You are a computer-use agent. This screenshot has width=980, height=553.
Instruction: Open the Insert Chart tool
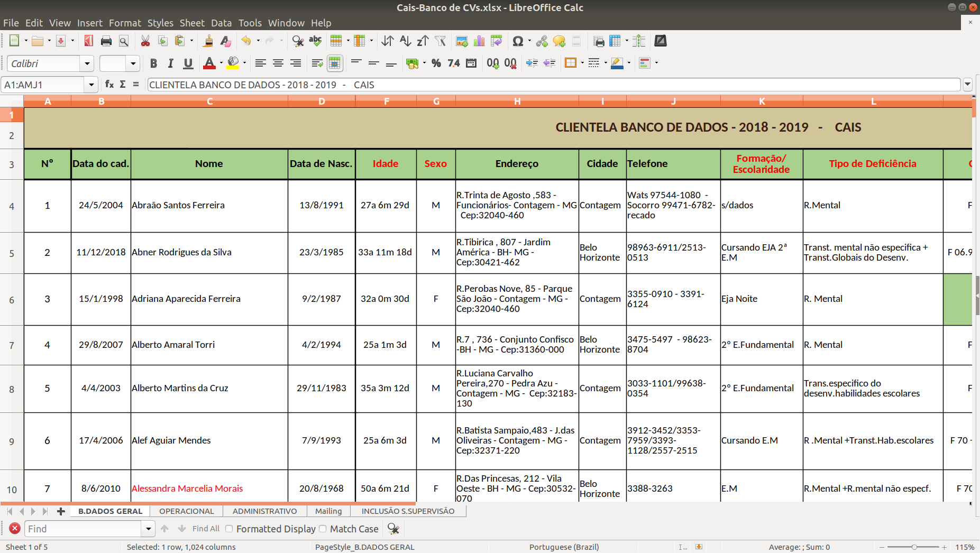pos(479,41)
